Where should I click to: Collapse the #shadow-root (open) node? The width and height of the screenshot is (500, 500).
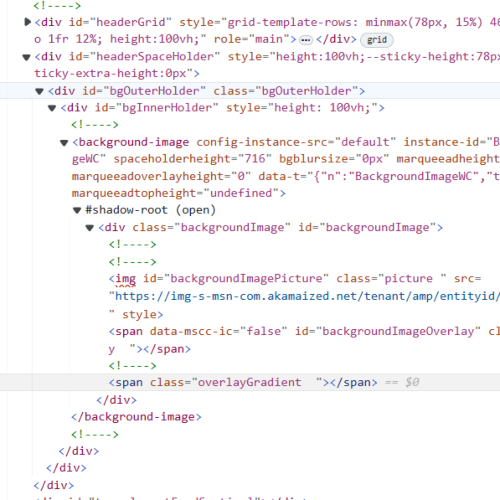[x=77, y=211]
